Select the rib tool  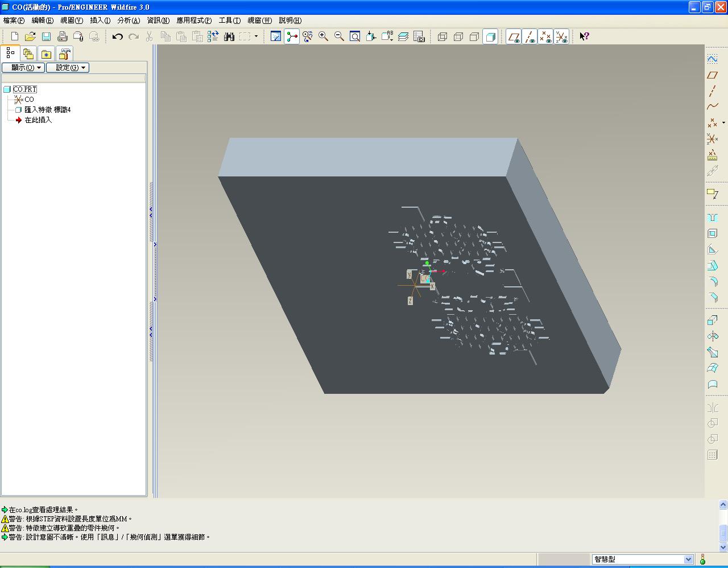pos(712,249)
